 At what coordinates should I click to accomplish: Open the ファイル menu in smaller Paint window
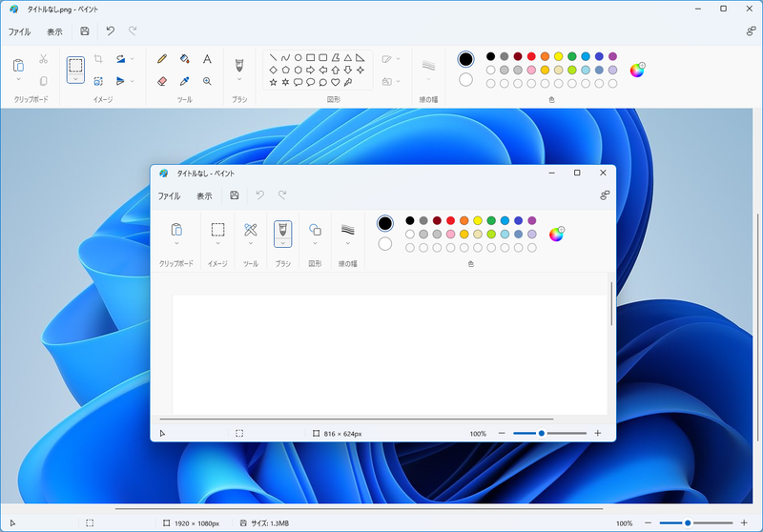coord(169,196)
